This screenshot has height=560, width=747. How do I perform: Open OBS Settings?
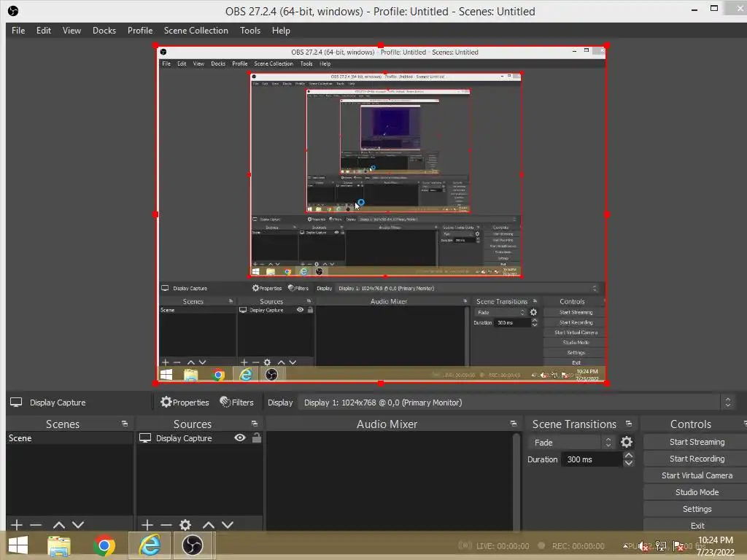click(x=697, y=509)
